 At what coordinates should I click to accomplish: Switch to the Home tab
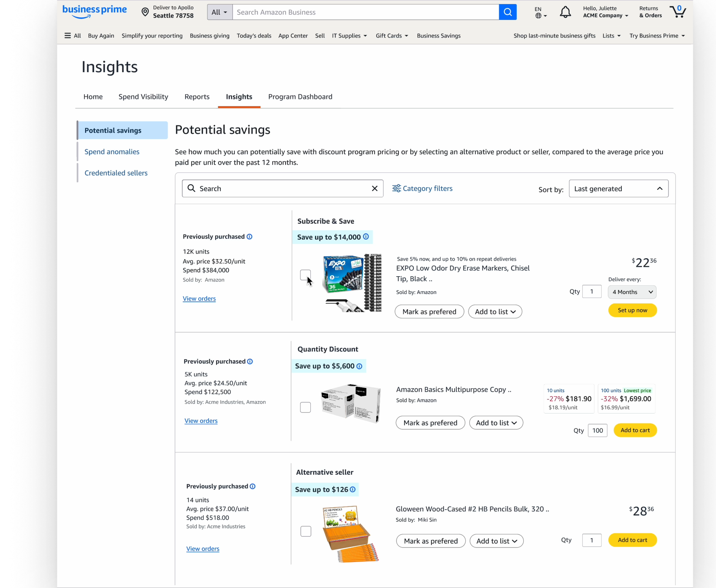(x=93, y=97)
